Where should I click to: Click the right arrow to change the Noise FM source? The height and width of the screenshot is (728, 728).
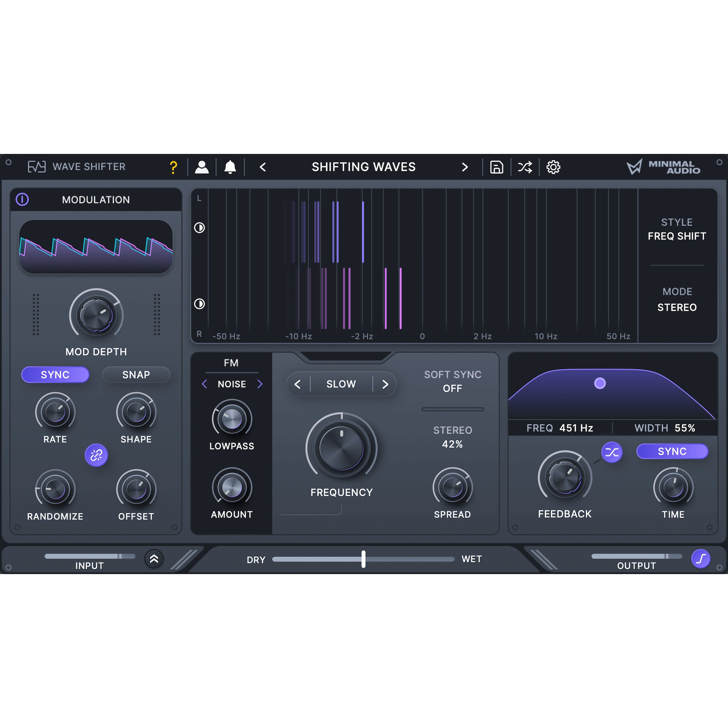tap(260, 384)
